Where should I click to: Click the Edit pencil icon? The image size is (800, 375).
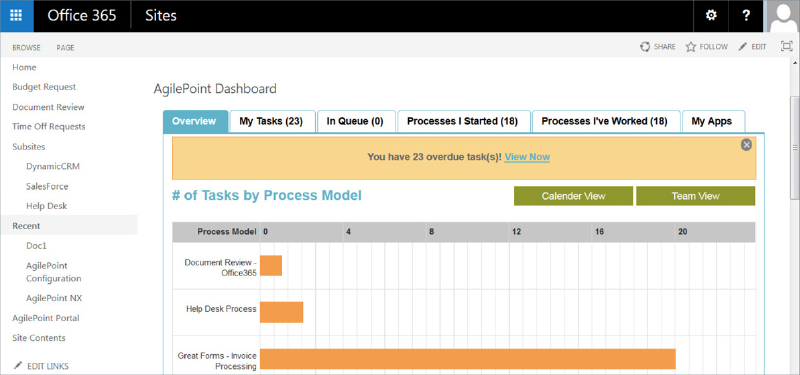[x=742, y=47]
